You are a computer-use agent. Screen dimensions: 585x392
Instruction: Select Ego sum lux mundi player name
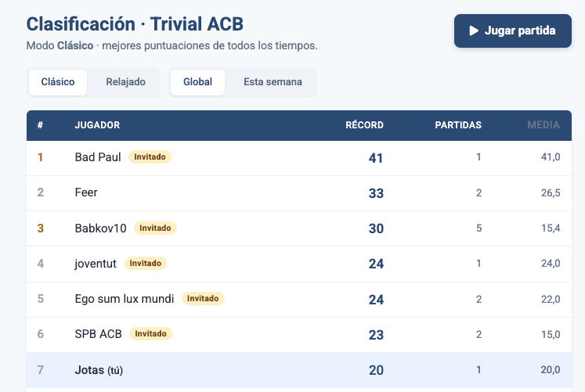[x=125, y=299]
